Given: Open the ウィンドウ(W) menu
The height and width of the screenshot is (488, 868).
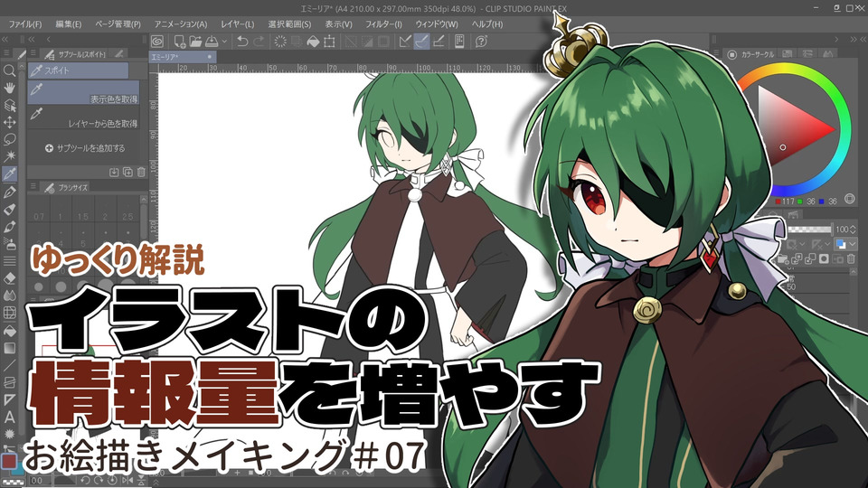Looking at the screenshot, I should (x=437, y=24).
